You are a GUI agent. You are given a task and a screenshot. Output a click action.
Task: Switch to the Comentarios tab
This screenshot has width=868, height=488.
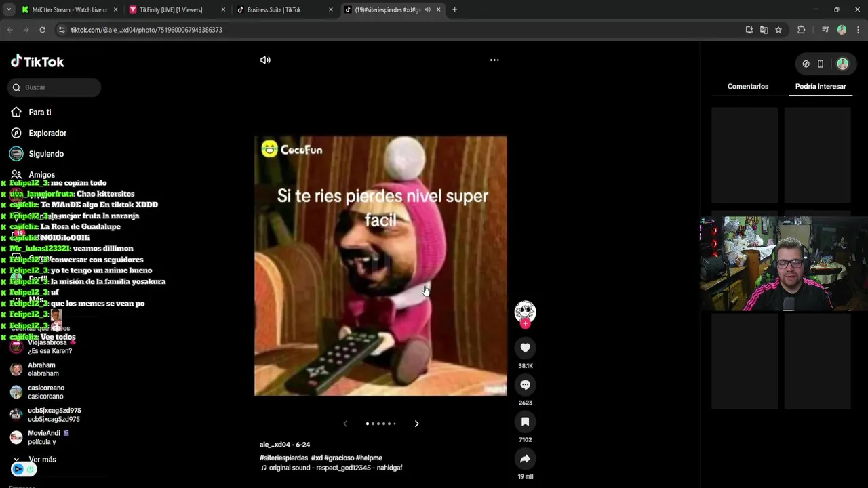pyautogui.click(x=748, y=87)
